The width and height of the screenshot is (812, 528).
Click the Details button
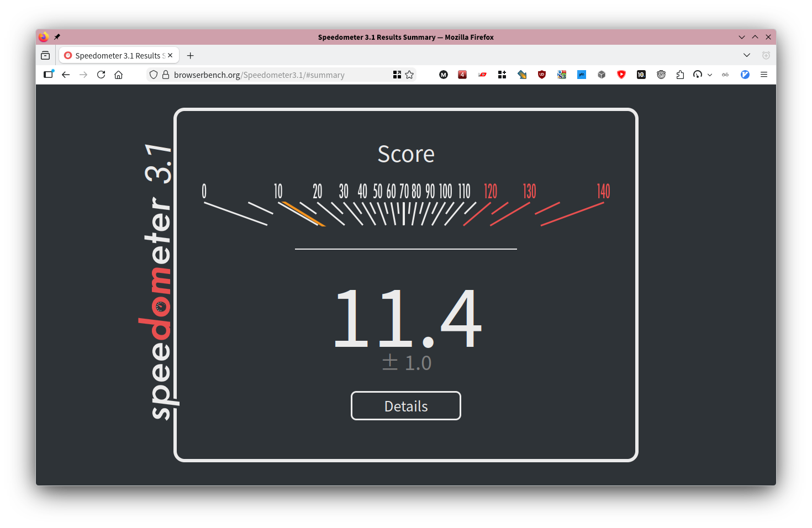coord(406,406)
